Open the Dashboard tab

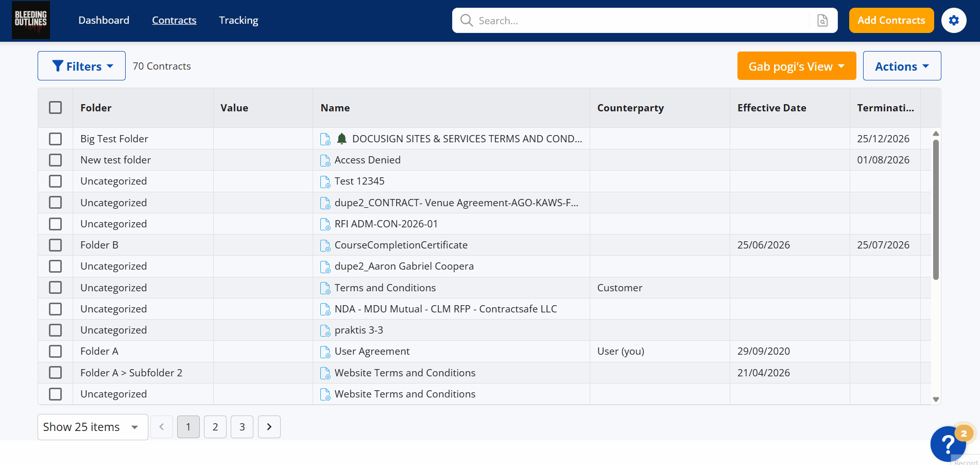(104, 20)
